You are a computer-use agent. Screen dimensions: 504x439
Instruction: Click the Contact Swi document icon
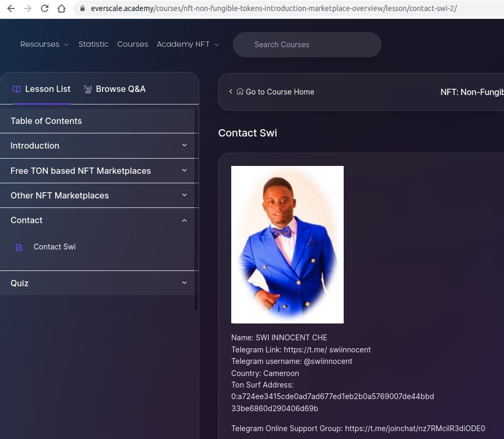click(x=19, y=247)
